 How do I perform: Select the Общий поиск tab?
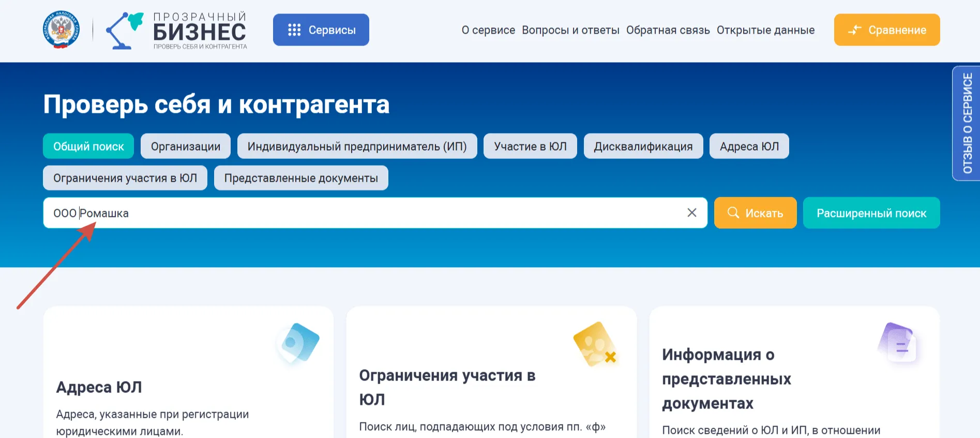tap(88, 147)
